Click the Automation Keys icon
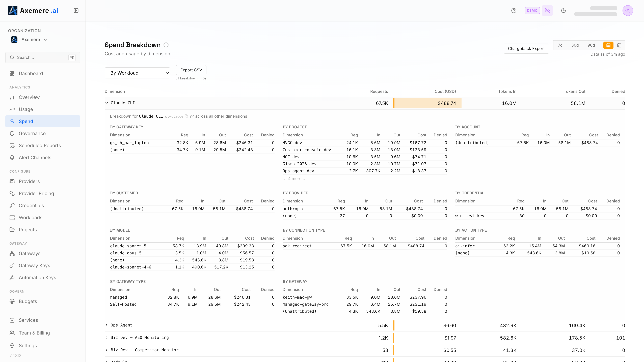Screen dimensions: 644x362 [x=12, y=278]
